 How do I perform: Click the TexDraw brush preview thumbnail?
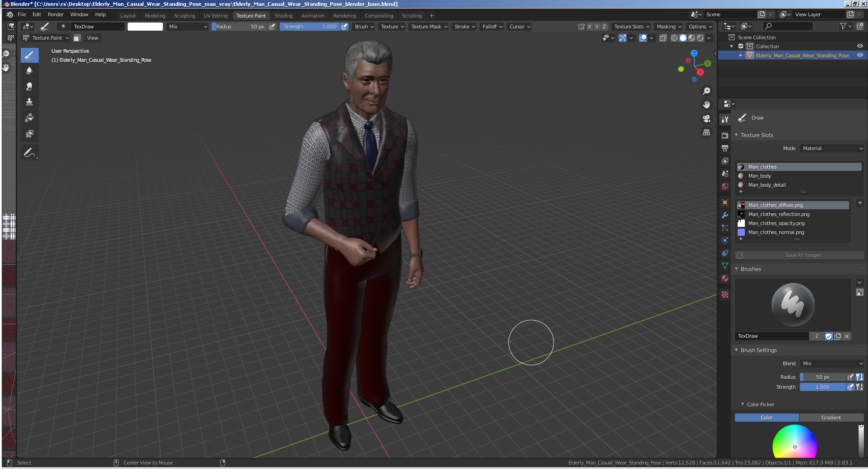(793, 305)
